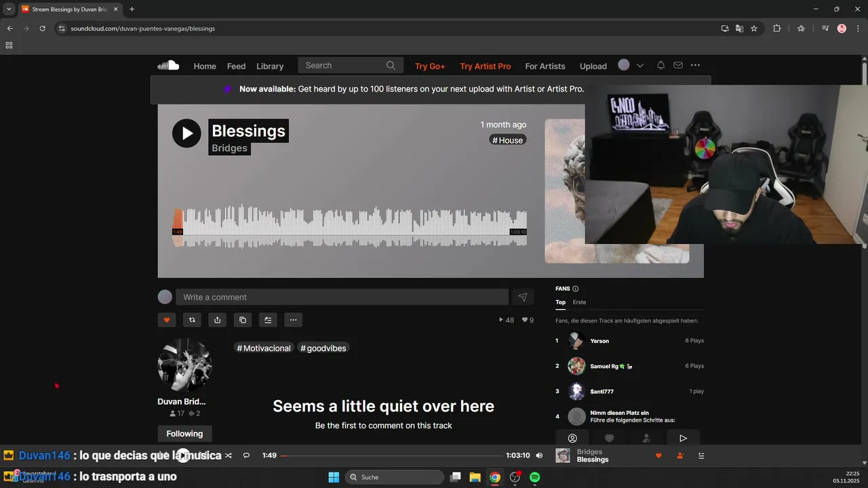
Task: Toggle the Following button for Duvan
Action: [x=184, y=434]
